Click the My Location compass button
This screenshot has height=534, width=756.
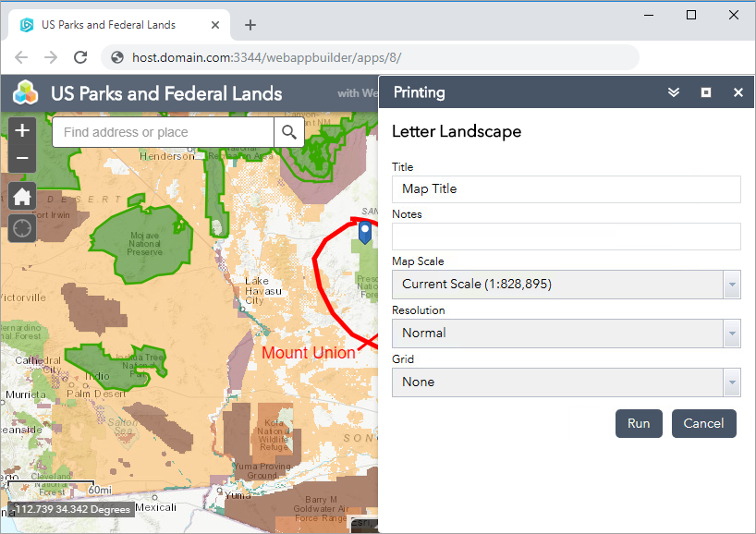pos(22,227)
